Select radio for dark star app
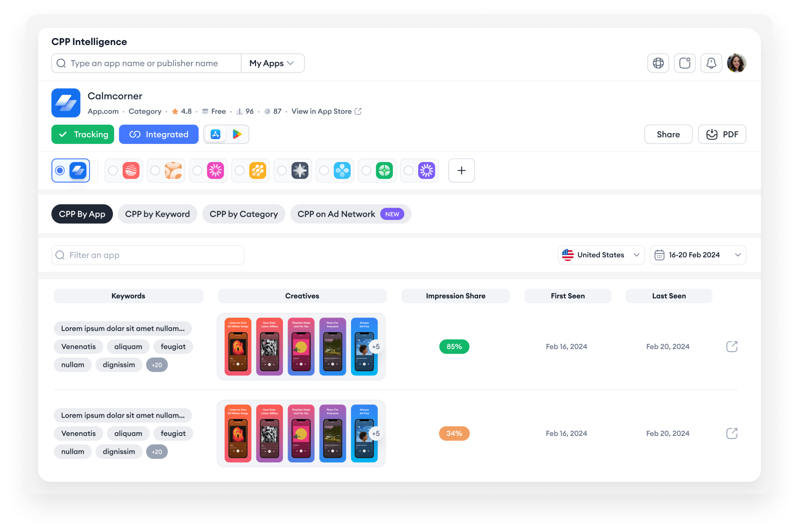 282,170
